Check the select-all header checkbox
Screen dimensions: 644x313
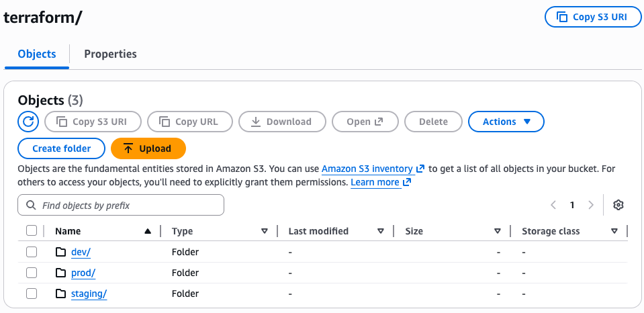[x=32, y=231]
